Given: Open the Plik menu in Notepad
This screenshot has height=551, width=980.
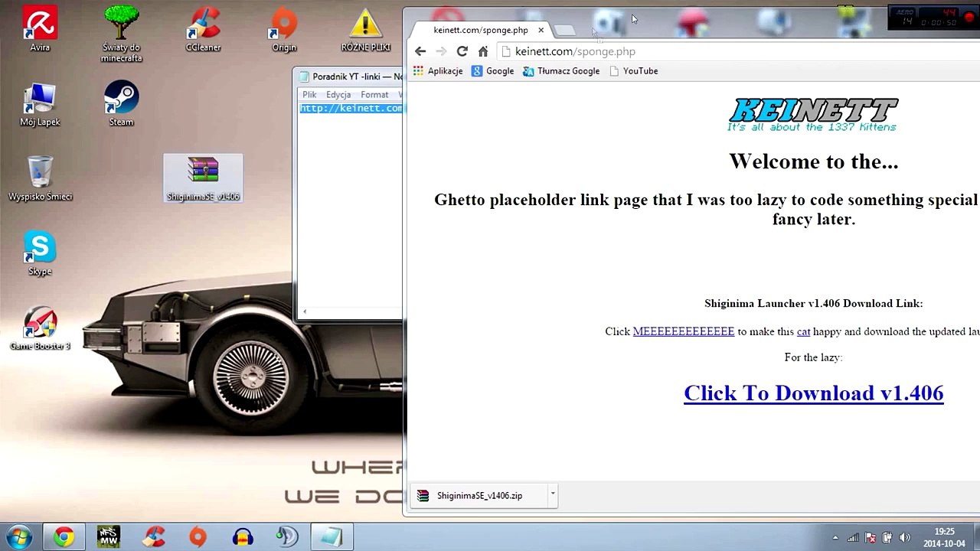Looking at the screenshot, I should [x=309, y=95].
